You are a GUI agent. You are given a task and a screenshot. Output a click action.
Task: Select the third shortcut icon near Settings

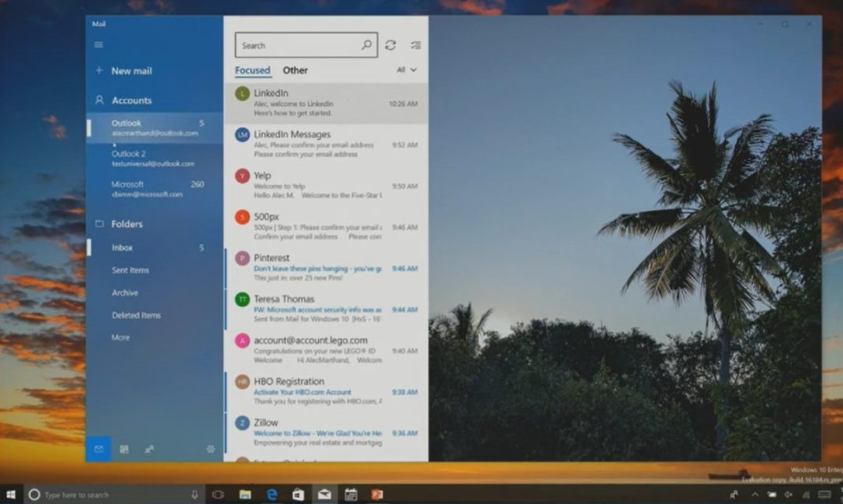tap(149, 449)
